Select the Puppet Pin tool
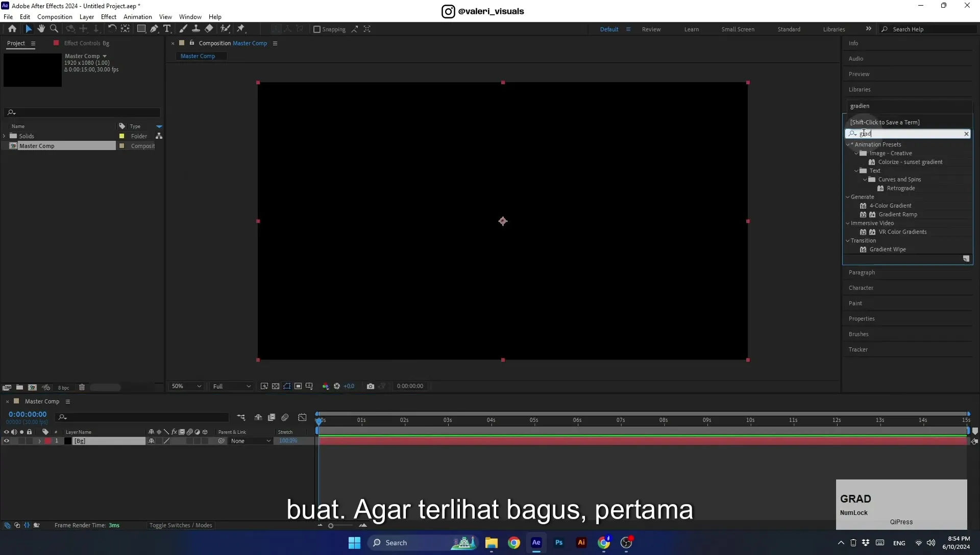 click(x=241, y=29)
